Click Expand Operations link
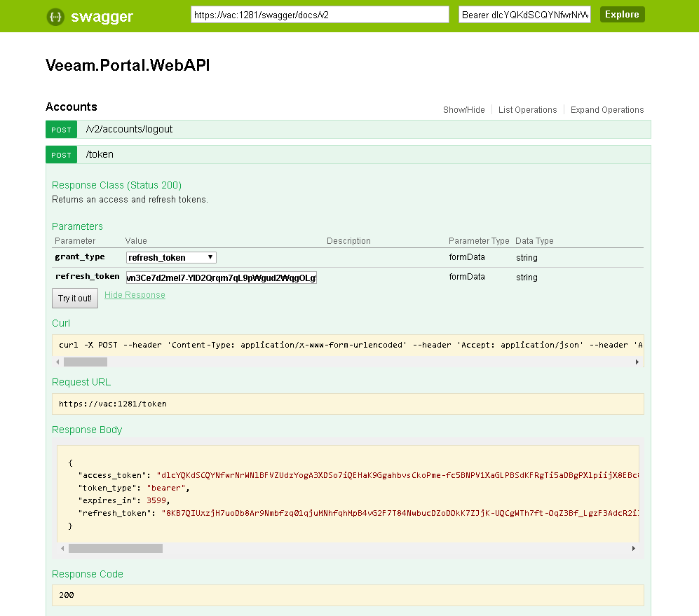This screenshot has width=699, height=616. 606,110
